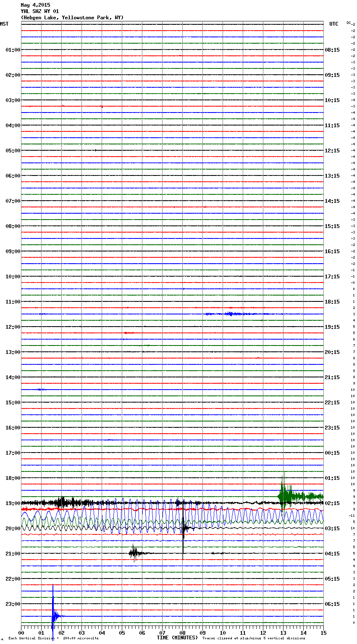The height and width of the screenshot is (644, 357).
Task: Click the 14:15 UTC time label
Action: tap(332, 201)
